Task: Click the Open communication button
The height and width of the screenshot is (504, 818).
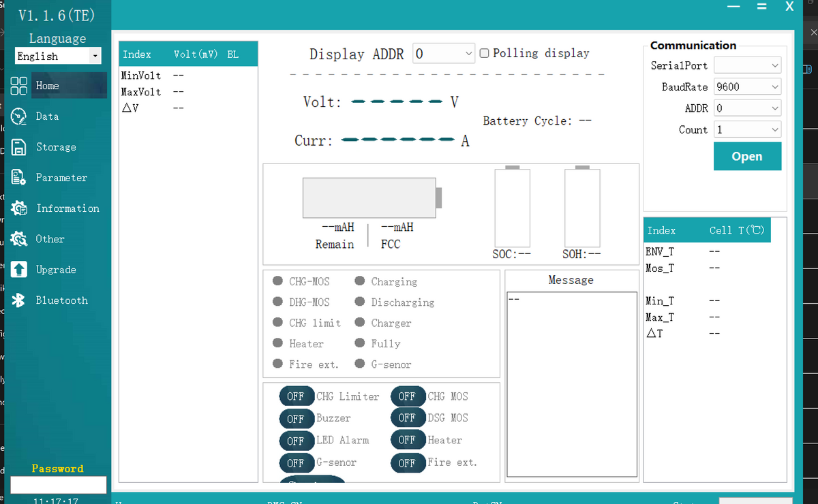Action: tap(747, 156)
